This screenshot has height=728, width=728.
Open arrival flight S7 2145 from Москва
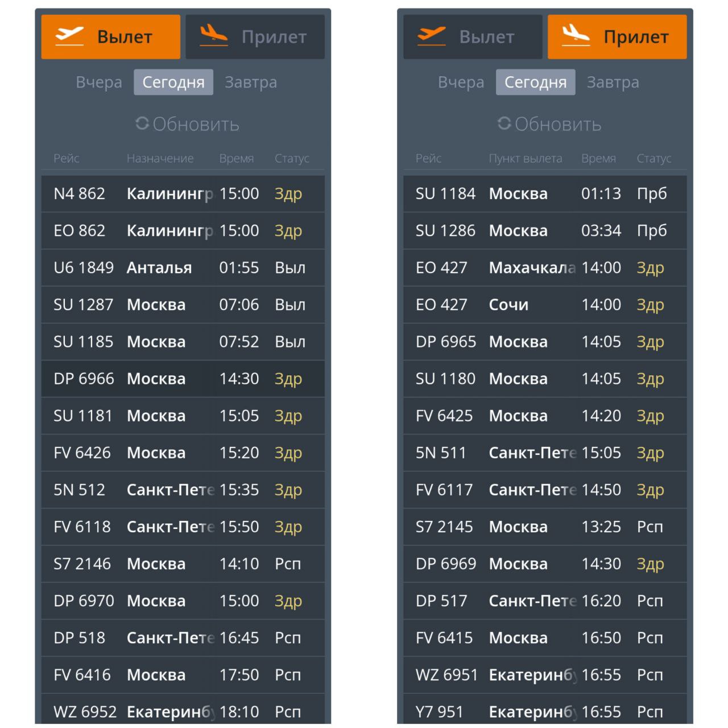click(545, 527)
